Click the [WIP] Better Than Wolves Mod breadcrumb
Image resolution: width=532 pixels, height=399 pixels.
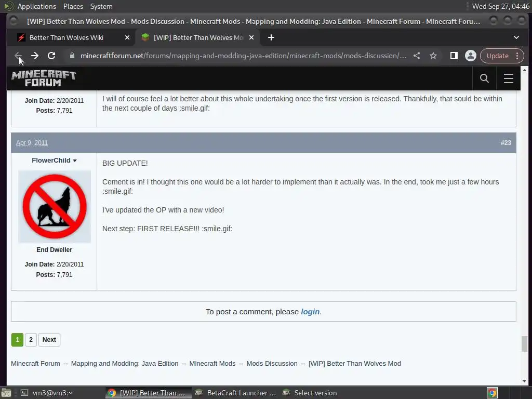pyautogui.click(x=354, y=364)
